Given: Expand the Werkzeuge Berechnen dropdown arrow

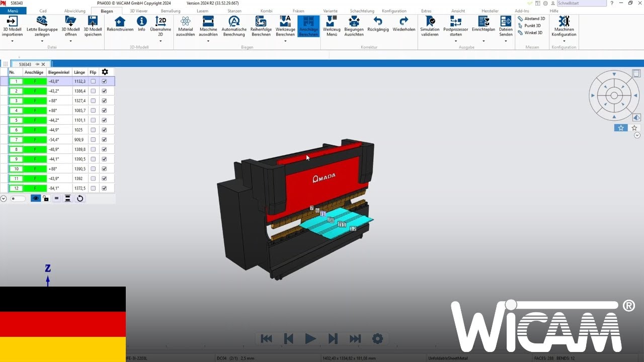Looking at the screenshot, I should (x=285, y=41).
